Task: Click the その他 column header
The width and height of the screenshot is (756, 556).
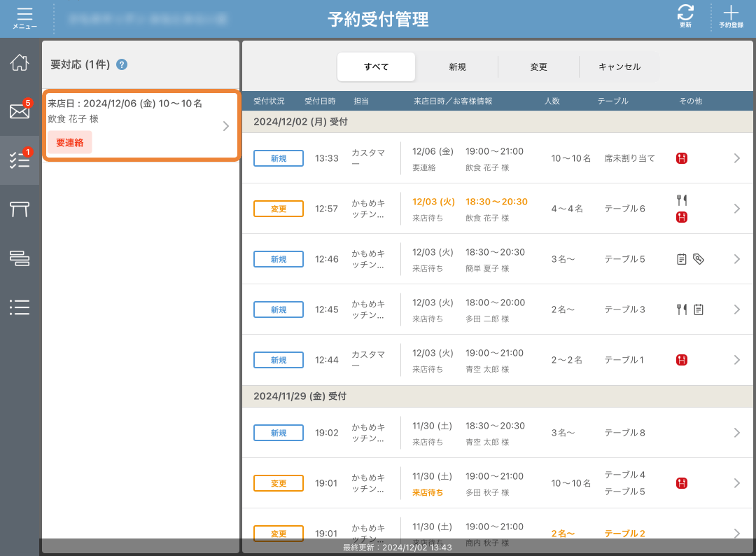Action: pyautogui.click(x=690, y=102)
